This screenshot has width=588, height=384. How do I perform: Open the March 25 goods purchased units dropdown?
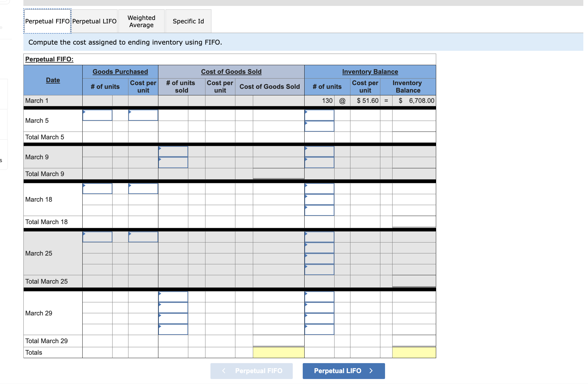[x=97, y=237]
